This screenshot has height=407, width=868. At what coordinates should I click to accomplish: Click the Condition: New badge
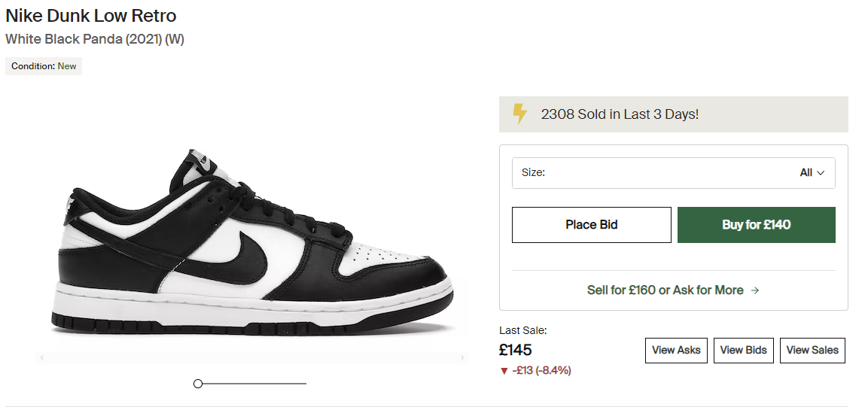pyautogui.click(x=44, y=66)
